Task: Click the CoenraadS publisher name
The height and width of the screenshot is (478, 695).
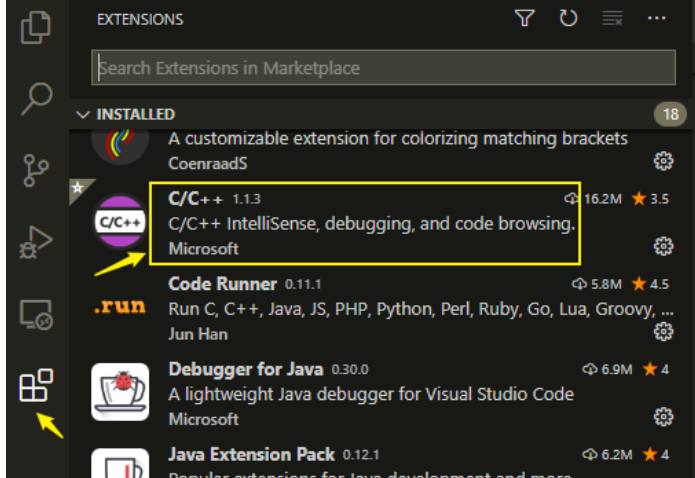Action: coord(207,163)
